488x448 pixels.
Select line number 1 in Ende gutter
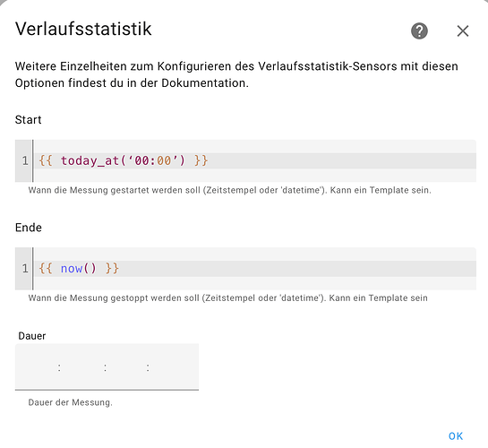[25, 269]
